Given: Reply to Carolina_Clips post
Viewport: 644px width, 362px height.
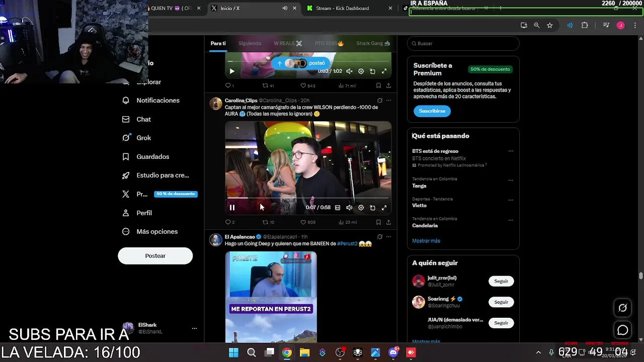Looking at the screenshot, I should 228,222.
